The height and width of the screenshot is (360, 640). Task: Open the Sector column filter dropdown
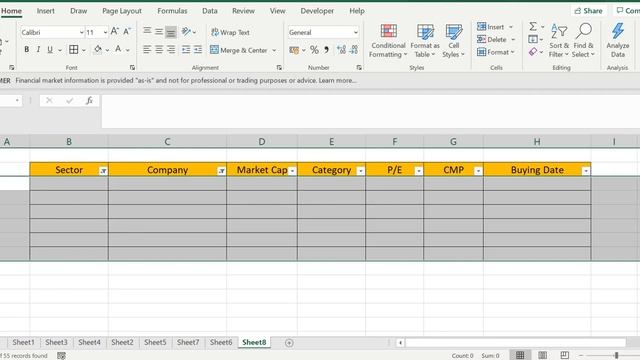click(103, 171)
